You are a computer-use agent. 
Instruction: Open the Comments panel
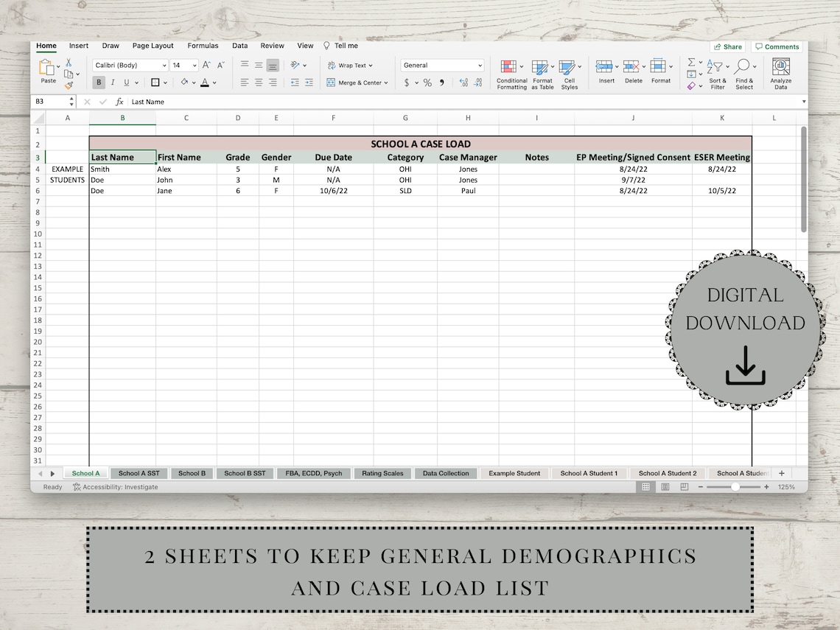pyautogui.click(x=777, y=46)
